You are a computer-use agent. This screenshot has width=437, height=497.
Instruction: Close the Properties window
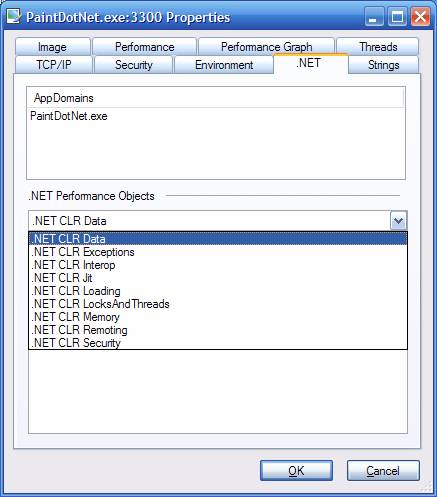pos(420,17)
